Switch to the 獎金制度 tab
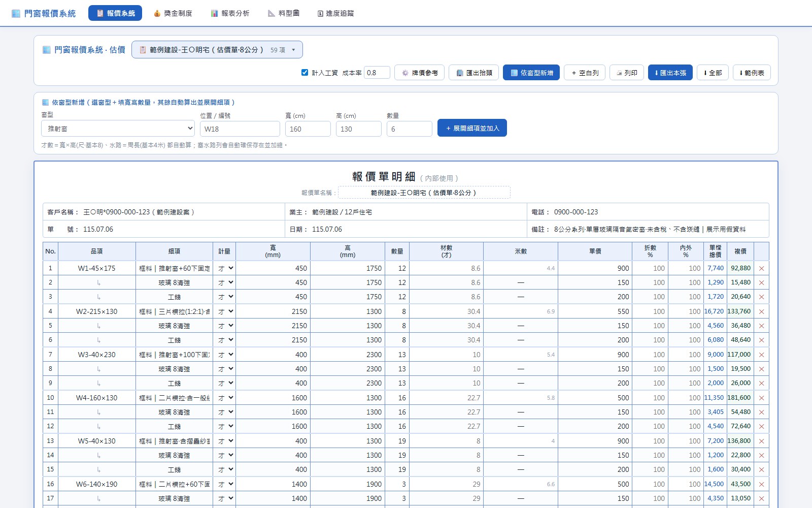The image size is (812, 508). coord(173,13)
